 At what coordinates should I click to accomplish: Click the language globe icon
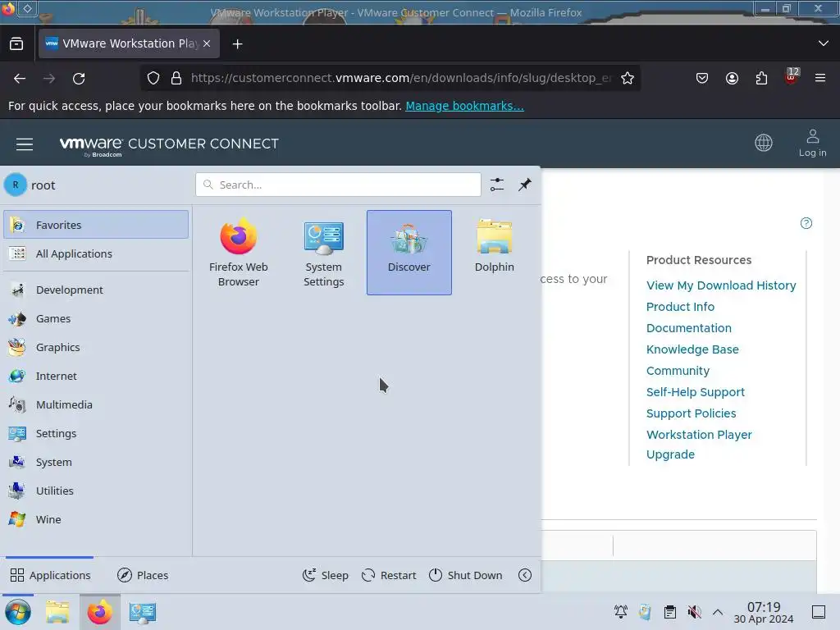pos(764,143)
